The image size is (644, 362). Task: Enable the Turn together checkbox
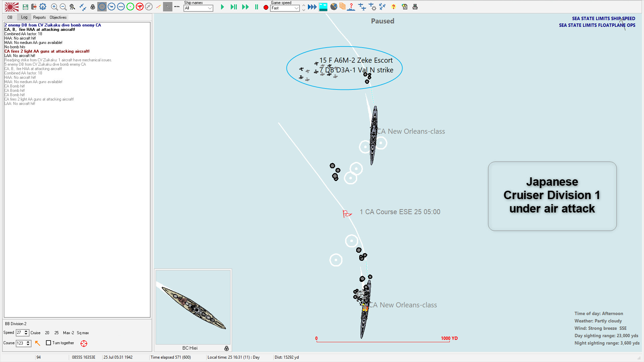(49, 343)
